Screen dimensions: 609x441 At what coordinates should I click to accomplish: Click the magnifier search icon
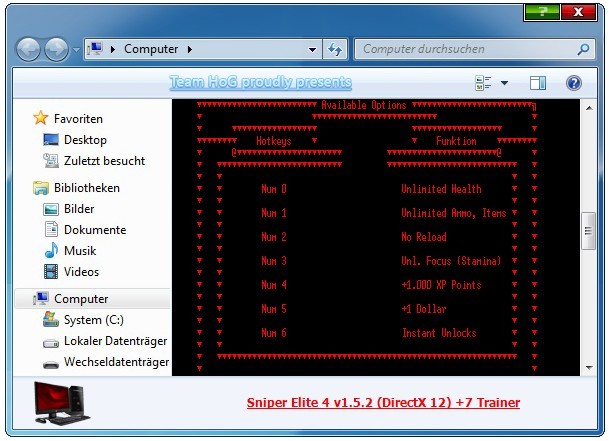tap(583, 49)
